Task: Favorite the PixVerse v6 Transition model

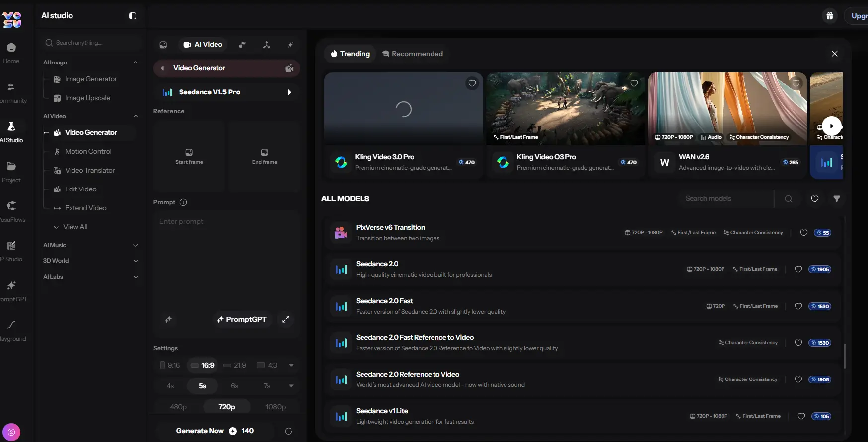Action: (x=804, y=233)
